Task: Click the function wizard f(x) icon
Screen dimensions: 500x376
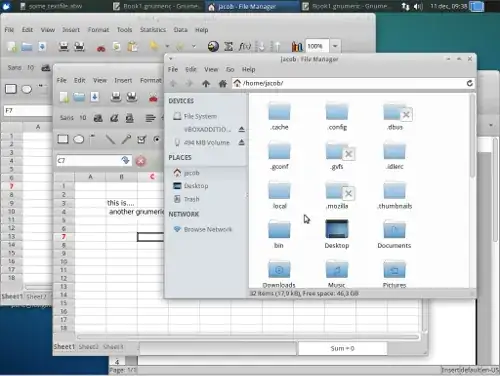Action: point(245,46)
